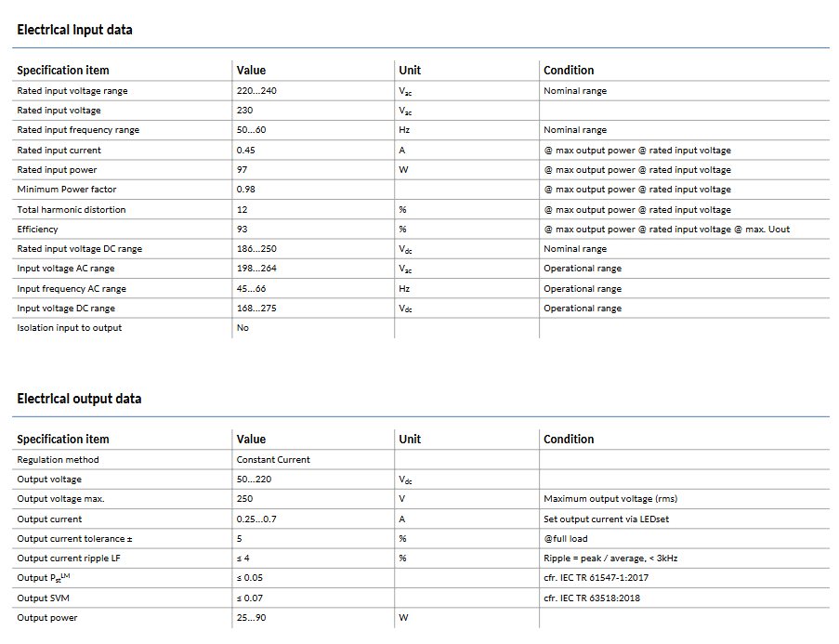839x644 pixels.
Task: Select the "Output voltage max." row label
Action: pyautogui.click(x=60, y=499)
